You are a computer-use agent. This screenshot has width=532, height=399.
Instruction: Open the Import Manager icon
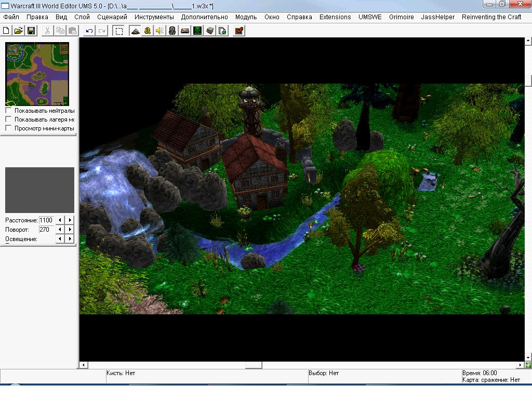(x=222, y=31)
